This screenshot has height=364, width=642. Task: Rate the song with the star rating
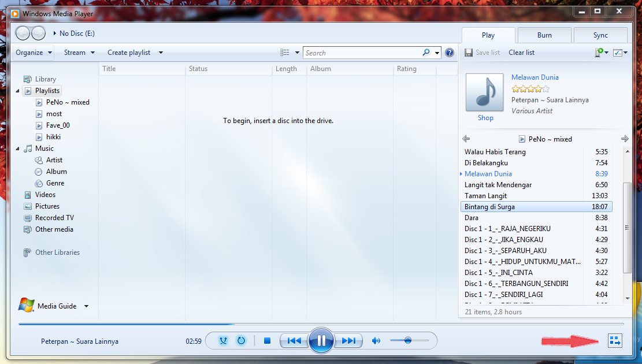pos(530,88)
